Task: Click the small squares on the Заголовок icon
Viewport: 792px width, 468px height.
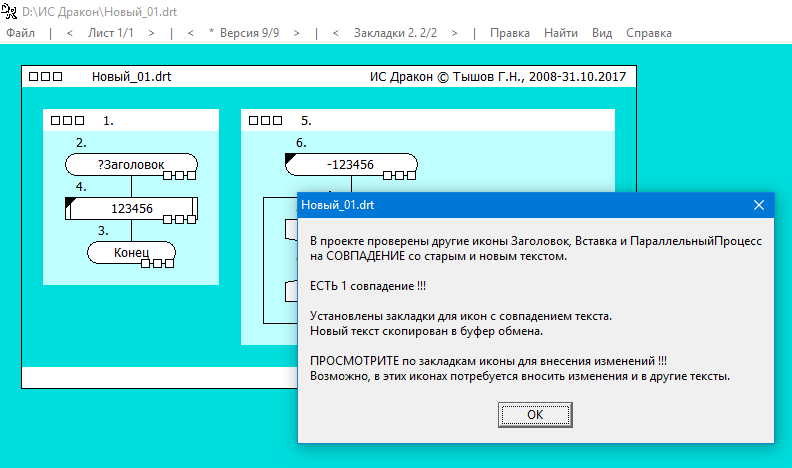Action: coord(179,176)
